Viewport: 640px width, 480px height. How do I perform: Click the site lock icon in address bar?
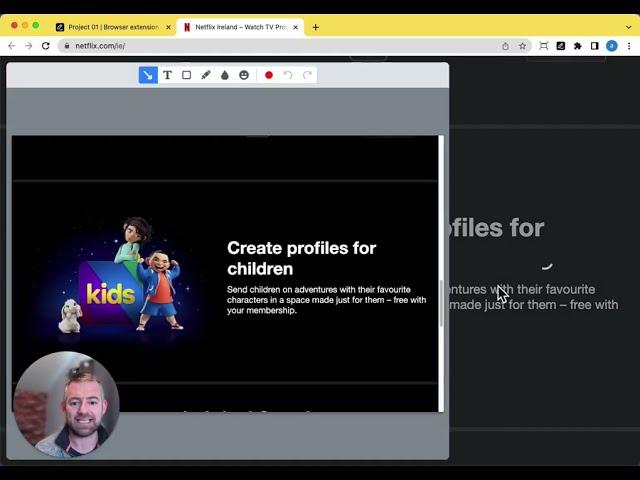(x=67, y=46)
